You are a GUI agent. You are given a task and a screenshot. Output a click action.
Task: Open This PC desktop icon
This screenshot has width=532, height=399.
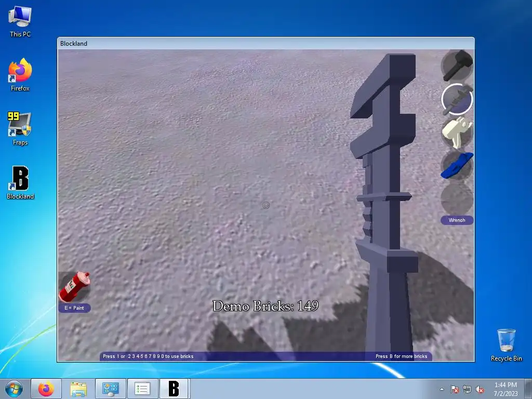20,22
